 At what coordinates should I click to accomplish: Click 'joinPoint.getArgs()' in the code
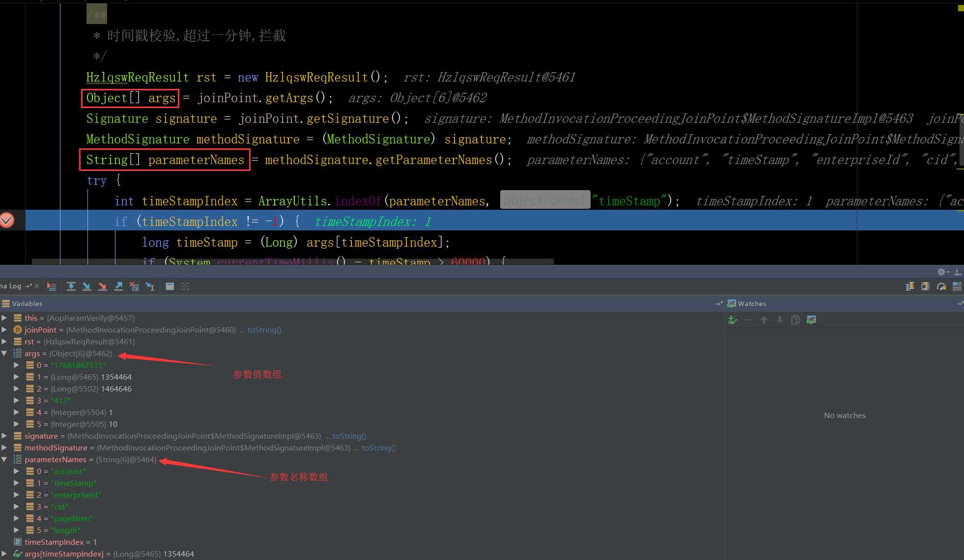[261, 98]
